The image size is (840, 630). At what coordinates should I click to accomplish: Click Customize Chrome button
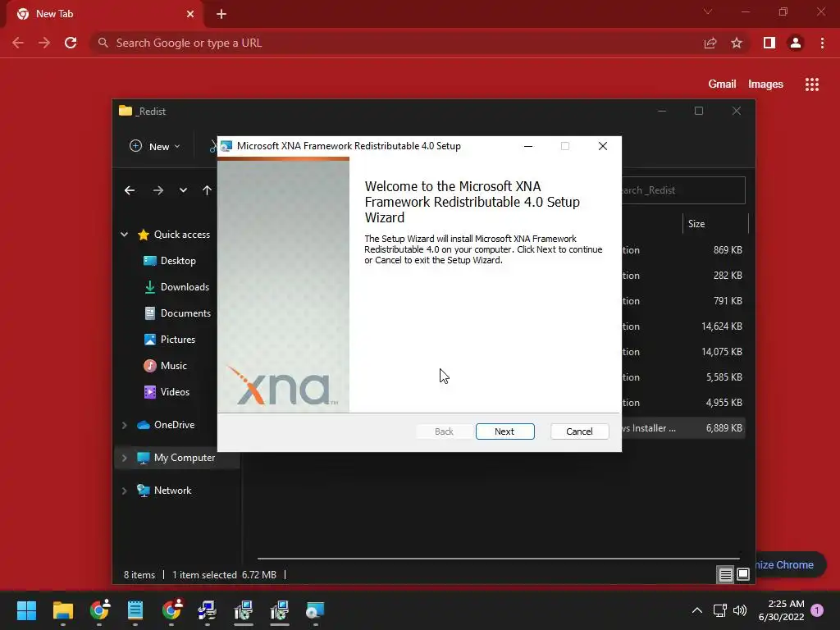click(x=791, y=564)
